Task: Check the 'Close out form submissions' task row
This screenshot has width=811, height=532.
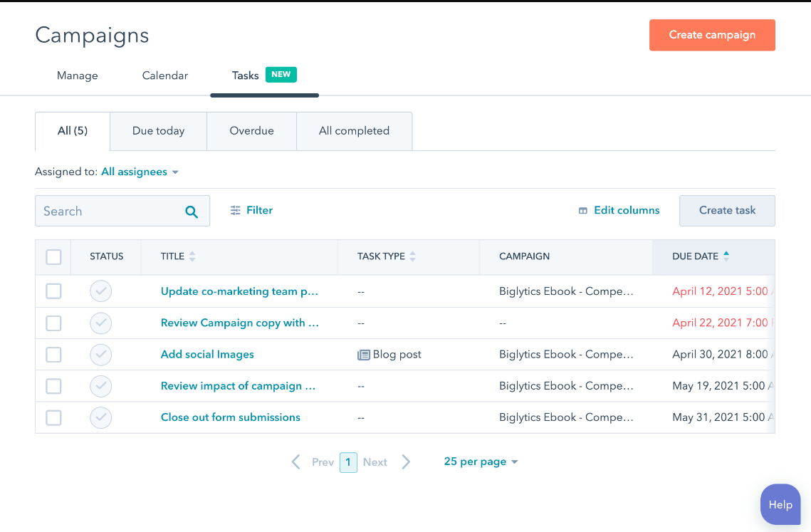Action: point(53,417)
